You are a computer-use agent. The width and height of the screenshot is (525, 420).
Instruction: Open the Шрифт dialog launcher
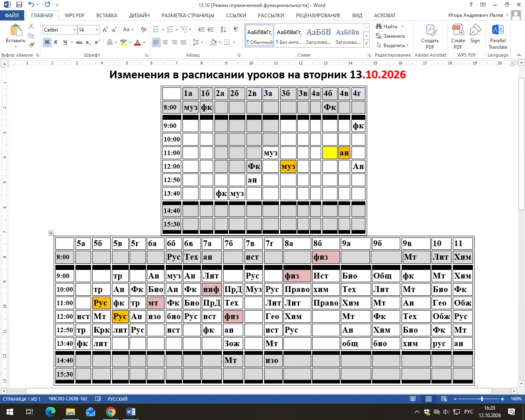(147, 55)
